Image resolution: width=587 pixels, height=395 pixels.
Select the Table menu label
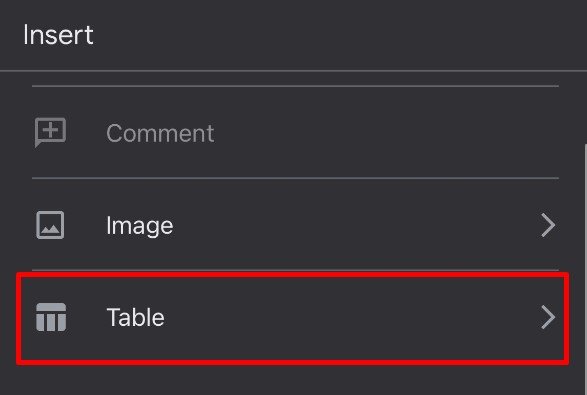coord(136,317)
